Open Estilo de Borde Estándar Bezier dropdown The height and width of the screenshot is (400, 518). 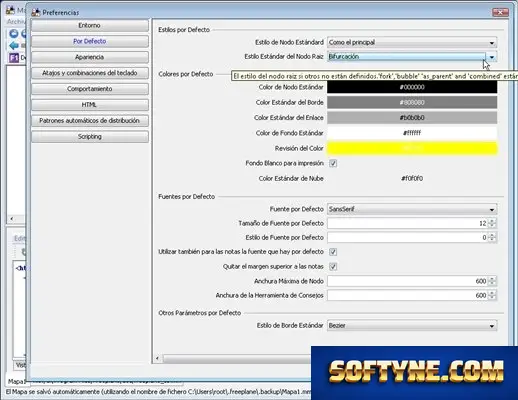click(412, 325)
